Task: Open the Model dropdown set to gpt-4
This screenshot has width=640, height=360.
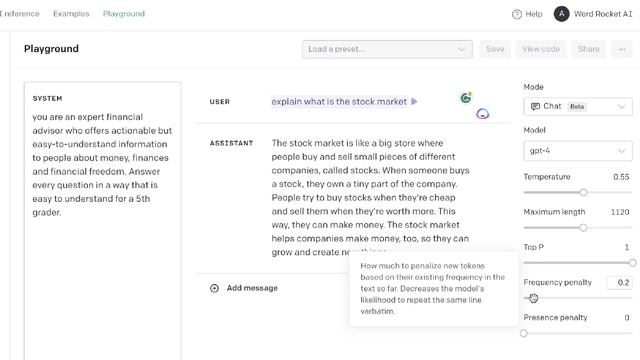Action: tap(578, 151)
